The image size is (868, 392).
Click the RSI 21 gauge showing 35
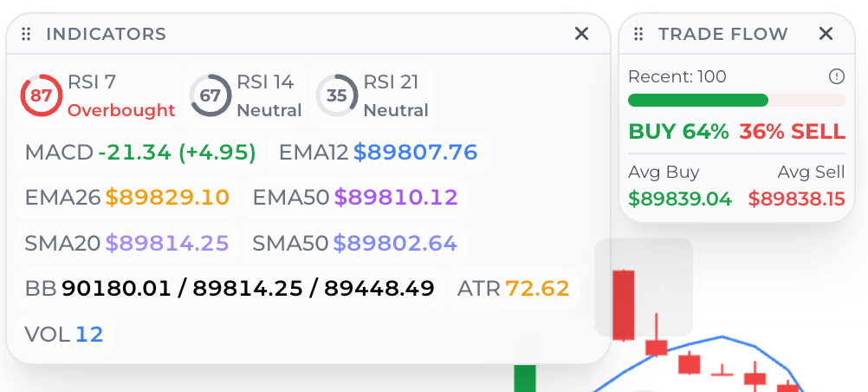click(x=337, y=95)
